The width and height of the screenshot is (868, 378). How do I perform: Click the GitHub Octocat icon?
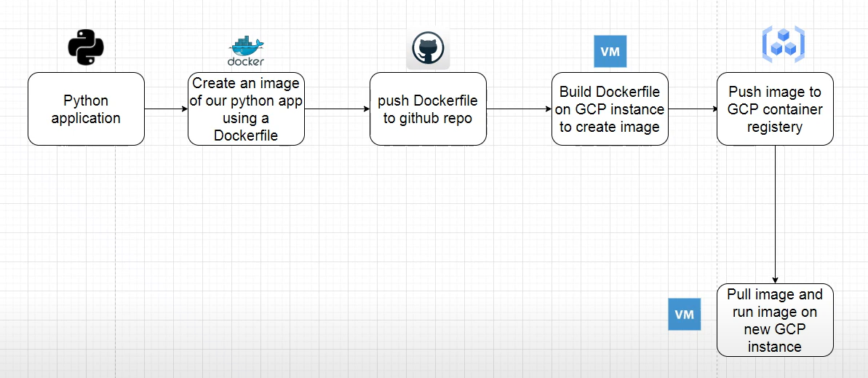[x=428, y=50]
